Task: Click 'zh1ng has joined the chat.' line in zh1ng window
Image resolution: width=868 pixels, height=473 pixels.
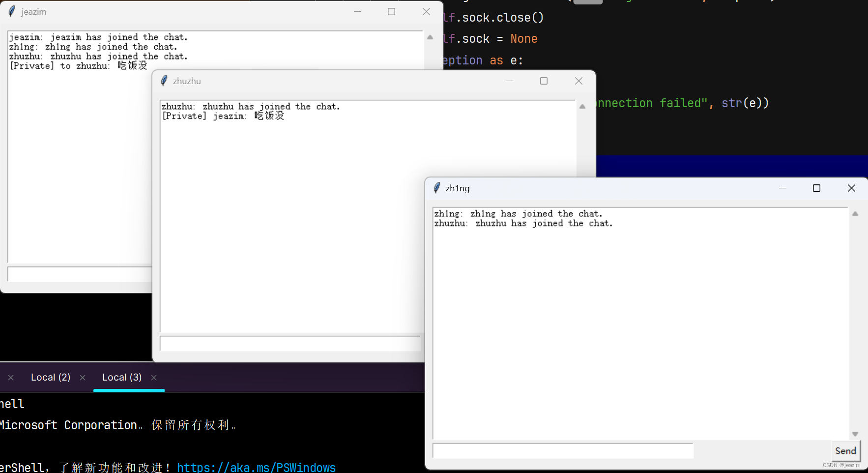Action: [518, 214]
